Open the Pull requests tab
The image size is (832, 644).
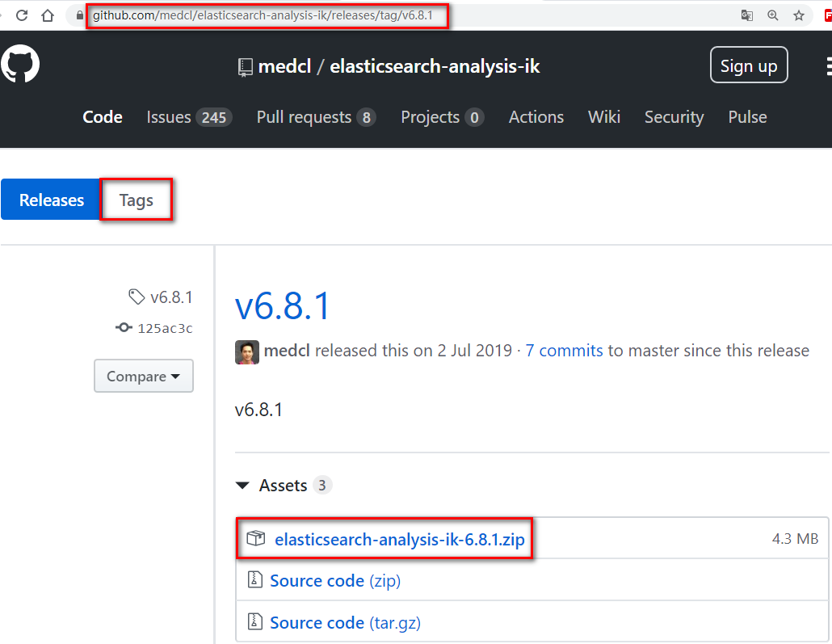317,117
